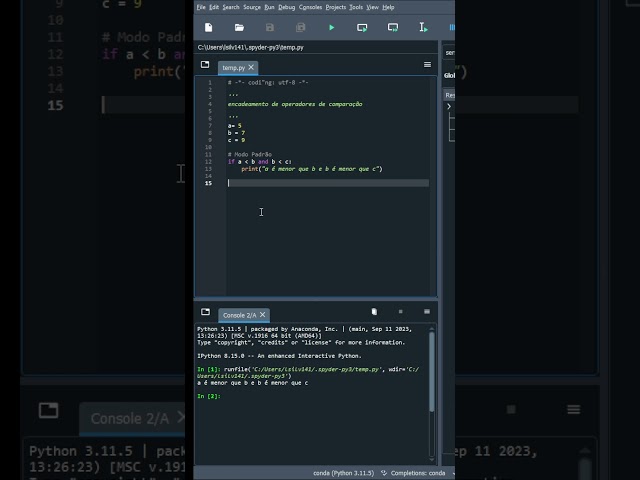The height and width of the screenshot is (480, 640).
Task: Click the completions status icon
Action: coord(384,473)
